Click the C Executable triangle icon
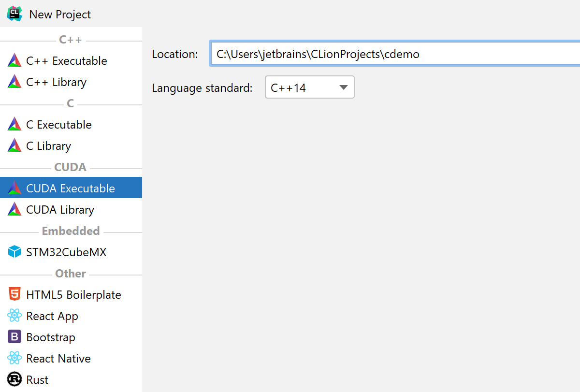Image resolution: width=580 pixels, height=392 pixels. pyautogui.click(x=14, y=124)
